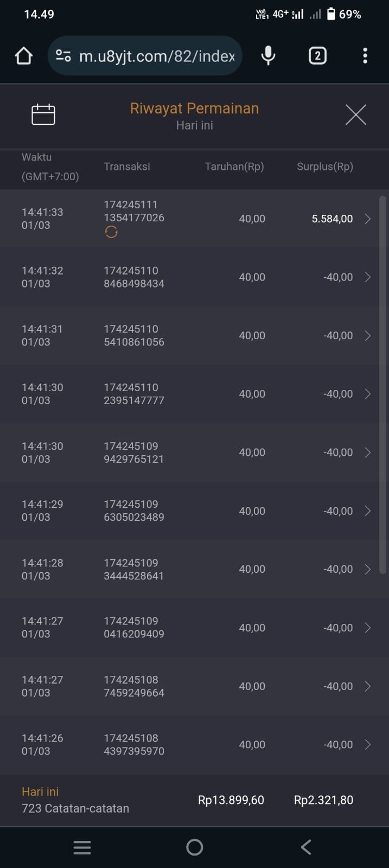Open details for transaction 2395147777
The height and width of the screenshot is (868, 389).
(367, 394)
